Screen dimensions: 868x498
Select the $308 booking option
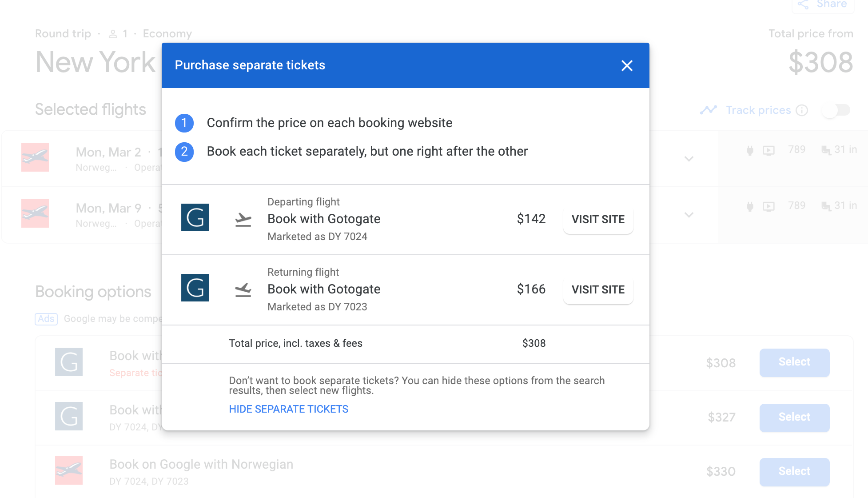794,362
